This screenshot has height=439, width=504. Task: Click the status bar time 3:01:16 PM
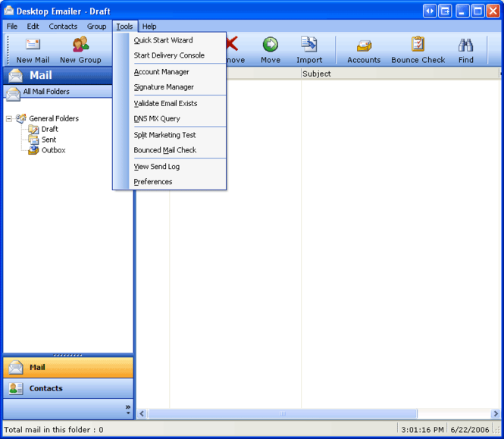click(422, 430)
